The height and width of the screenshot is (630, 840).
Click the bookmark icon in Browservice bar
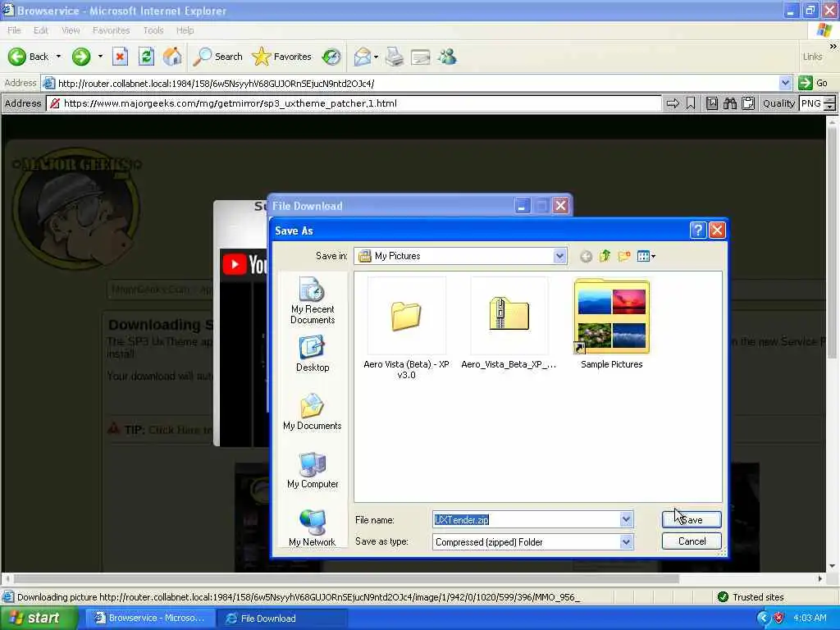click(691, 103)
